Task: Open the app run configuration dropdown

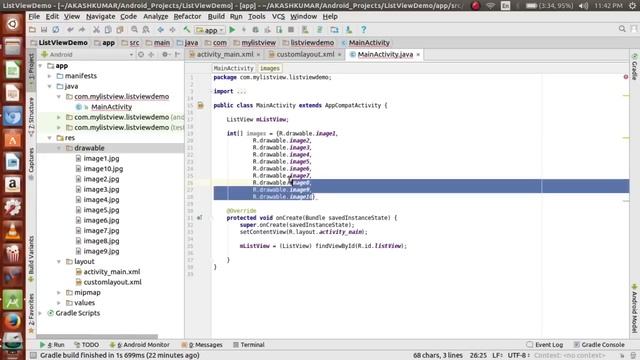Action: (210, 30)
